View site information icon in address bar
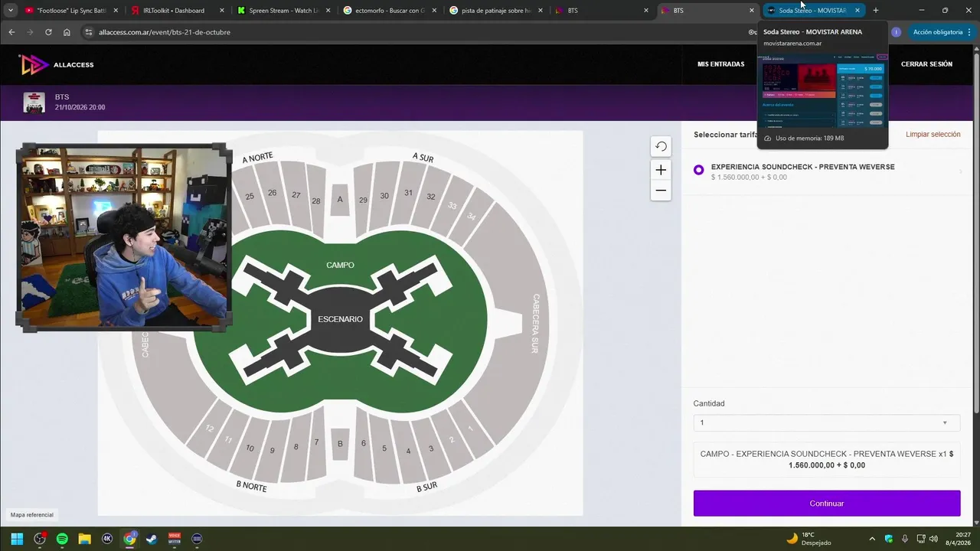Image resolution: width=980 pixels, height=551 pixels. tap(89, 32)
